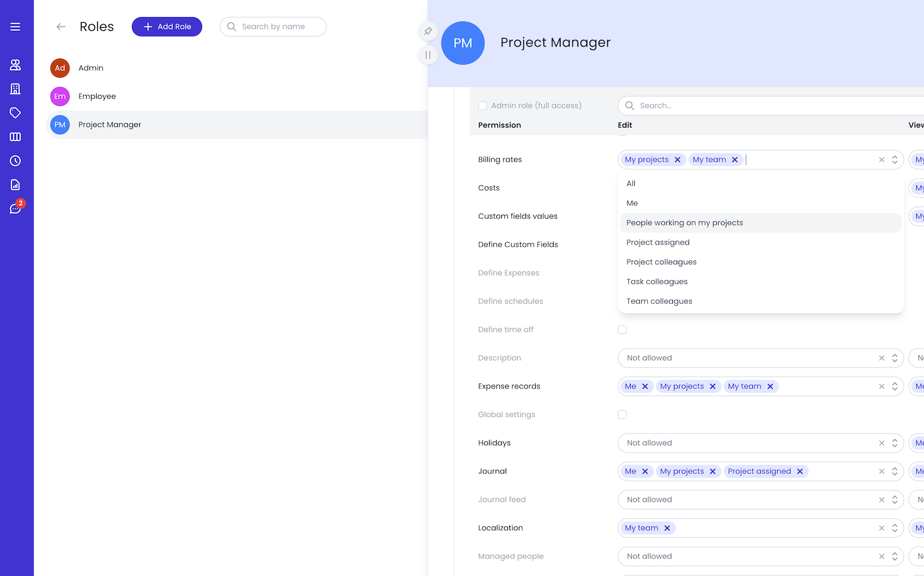Viewport: 924px width, 576px height.
Task: Expand the Managed people edit dropdown
Action: tap(895, 556)
